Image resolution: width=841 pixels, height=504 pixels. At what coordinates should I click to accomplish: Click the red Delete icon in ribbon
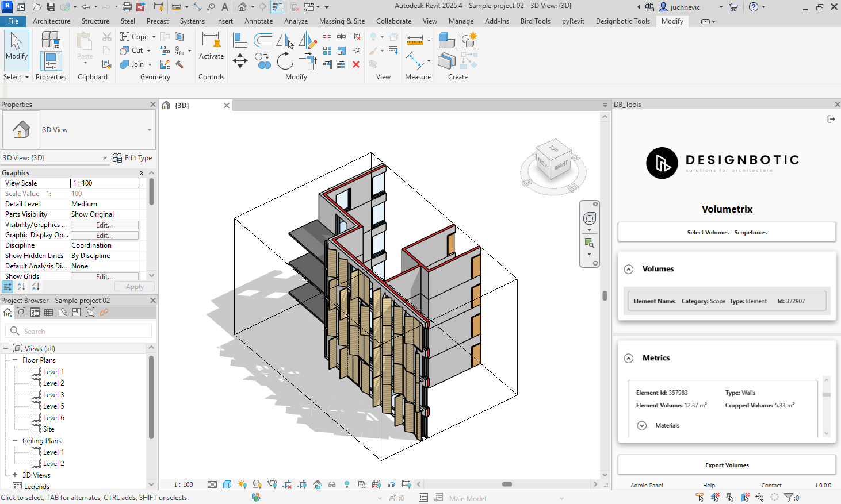356,64
